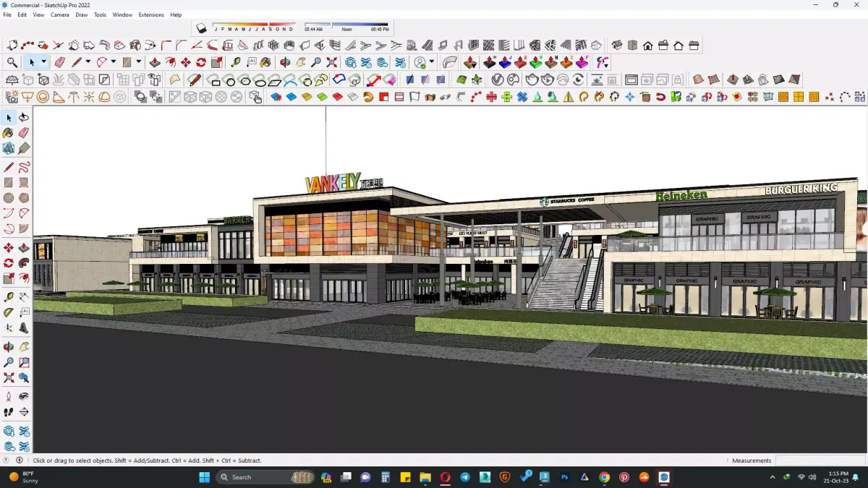Toggle shadows on or off

202,28
